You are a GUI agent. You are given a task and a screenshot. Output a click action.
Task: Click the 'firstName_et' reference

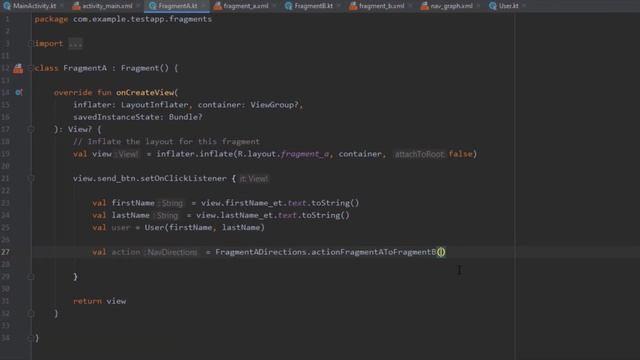(253, 203)
